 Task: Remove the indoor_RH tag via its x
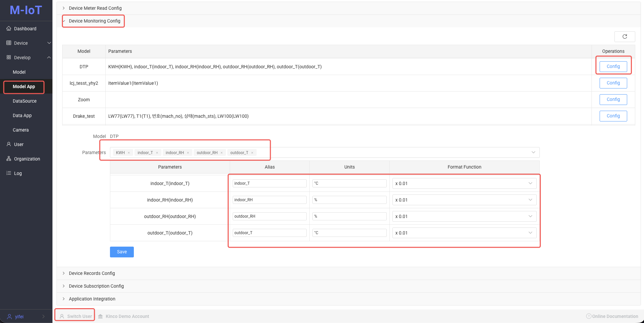pyautogui.click(x=188, y=153)
